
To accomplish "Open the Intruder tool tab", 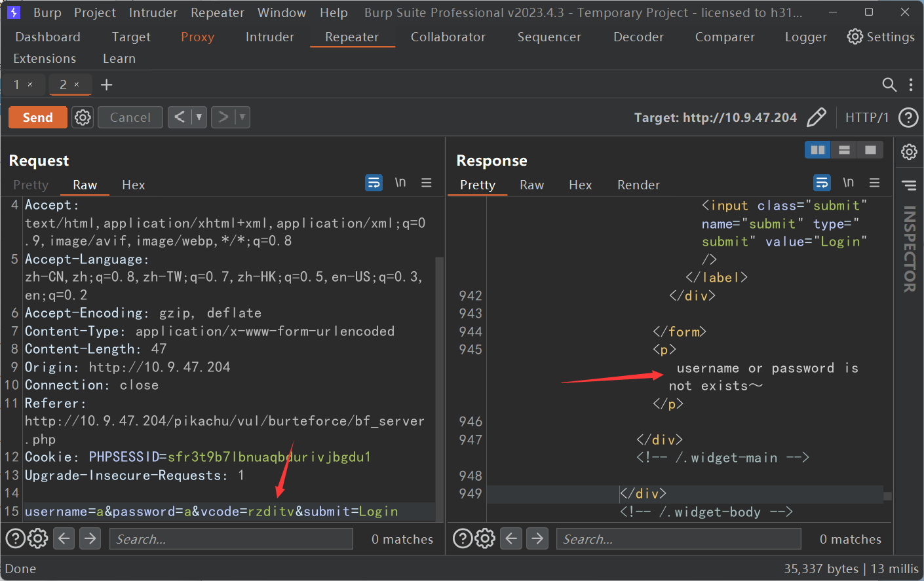I will tap(269, 37).
